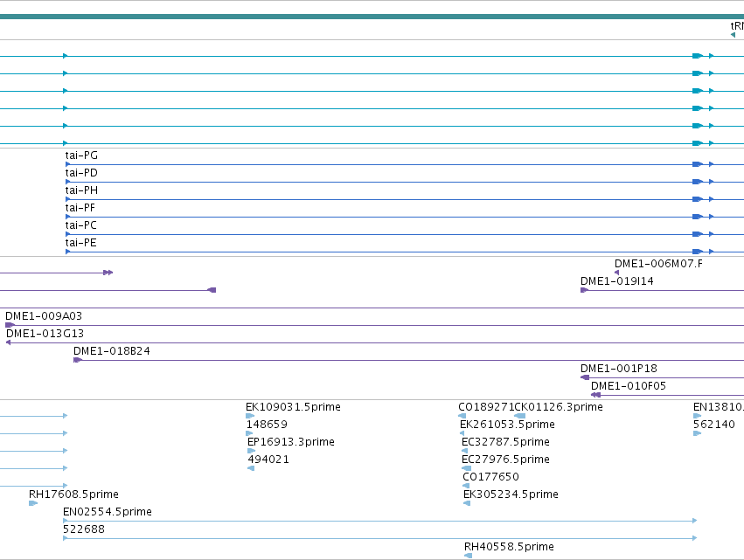Click the CO189271 EST label
This screenshot has height=560, width=744.
[x=486, y=407]
